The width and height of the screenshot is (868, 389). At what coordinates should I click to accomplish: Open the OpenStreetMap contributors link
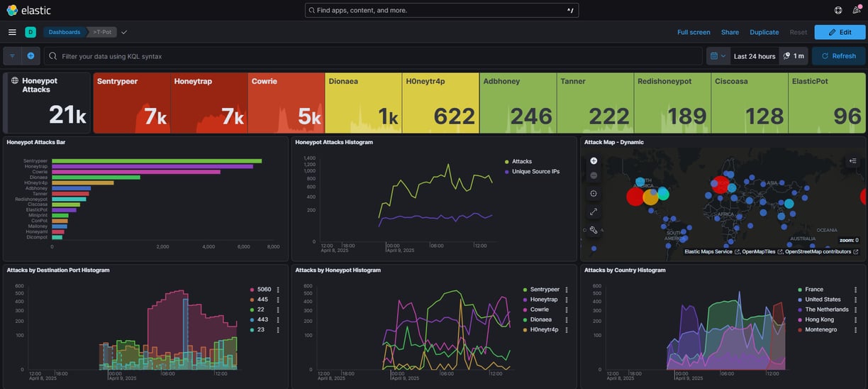(x=821, y=252)
